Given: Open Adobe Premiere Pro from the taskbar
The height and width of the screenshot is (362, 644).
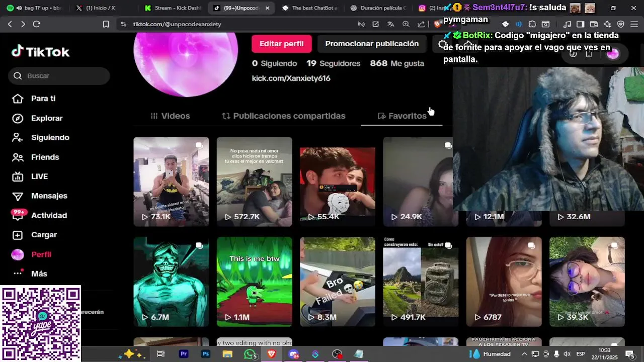Looking at the screenshot, I should [x=184, y=354].
